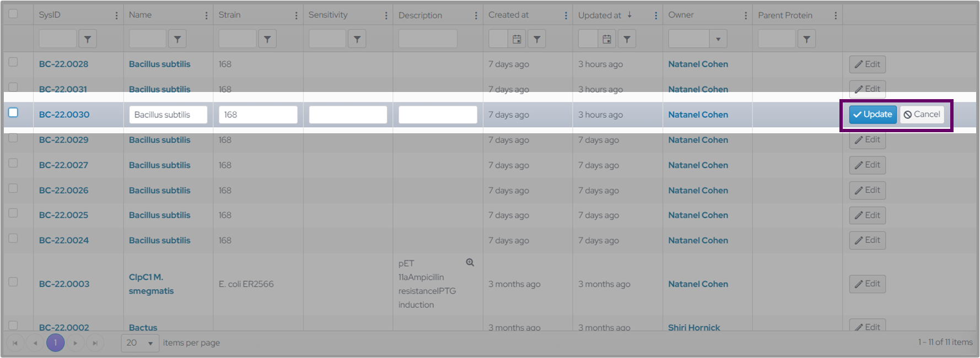
Task: Click the Sensitivity input field in edited row
Action: (348, 115)
